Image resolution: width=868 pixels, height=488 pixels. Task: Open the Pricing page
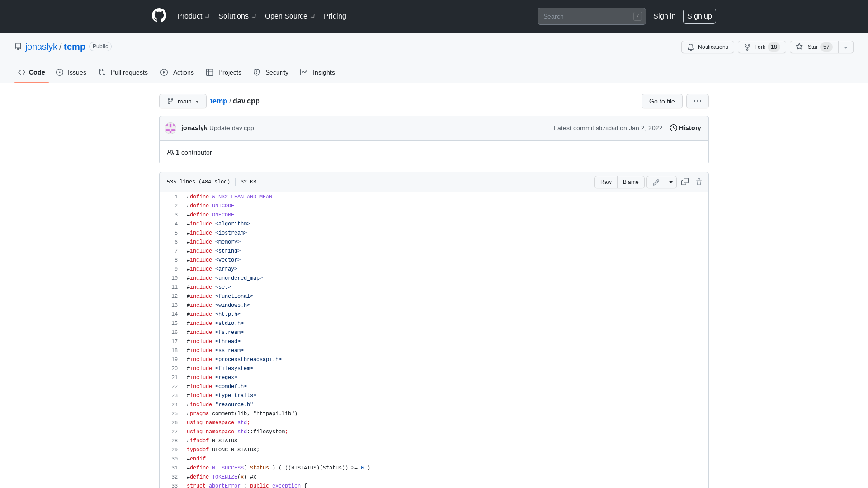point(335,16)
